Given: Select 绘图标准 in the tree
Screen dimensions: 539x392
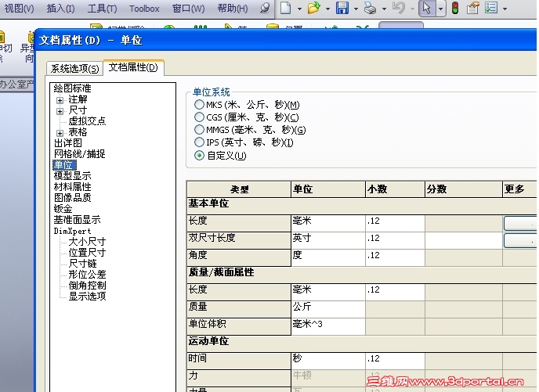Looking at the screenshot, I should click(72, 88).
